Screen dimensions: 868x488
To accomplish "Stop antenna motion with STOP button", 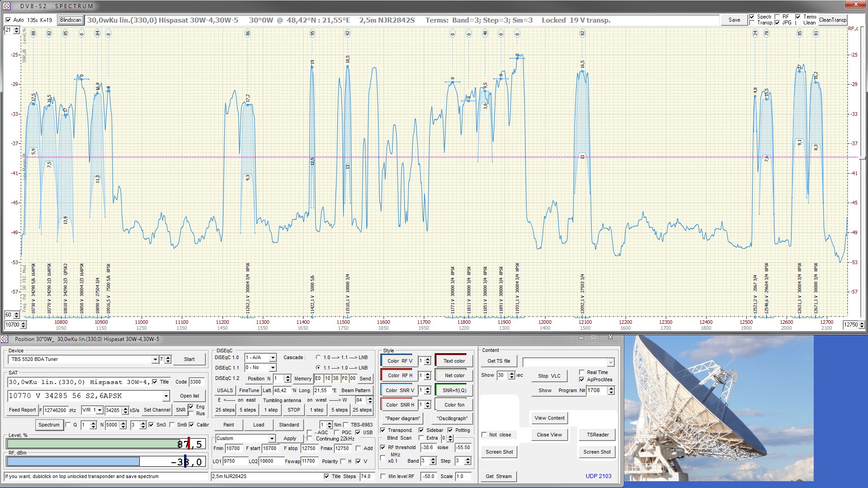I will point(294,410).
